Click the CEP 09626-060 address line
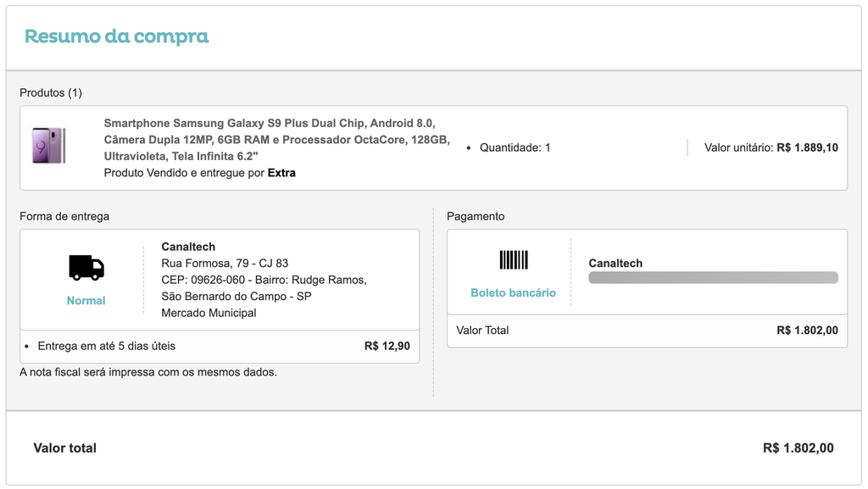Screen dimensions: 868x489 (x=264, y=280)
